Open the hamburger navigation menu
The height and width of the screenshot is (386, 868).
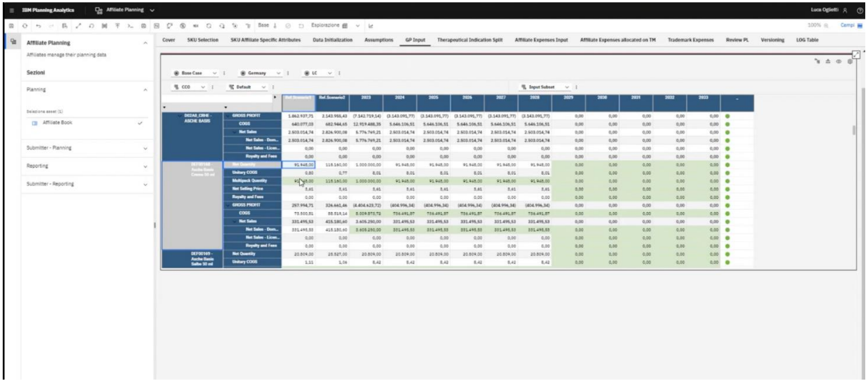(11, 10)
